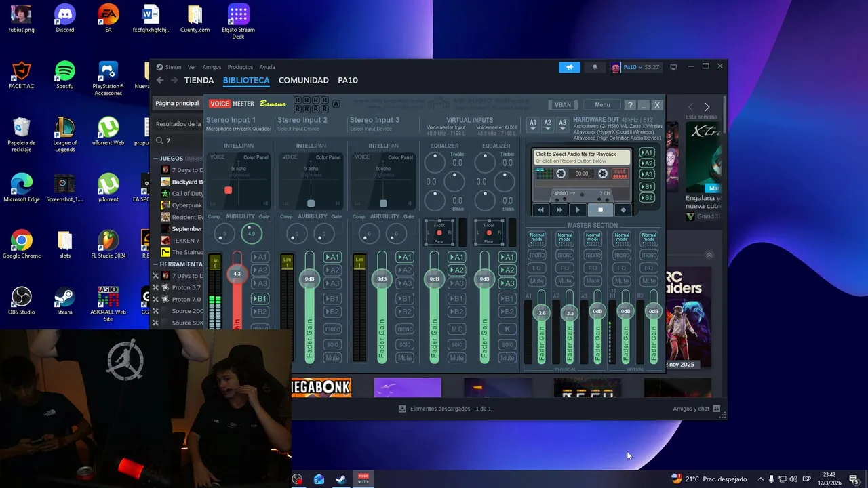Screen dimensions: 868x488
Task: Click Página principal in Steam library
Action: (x=177, y=104)
